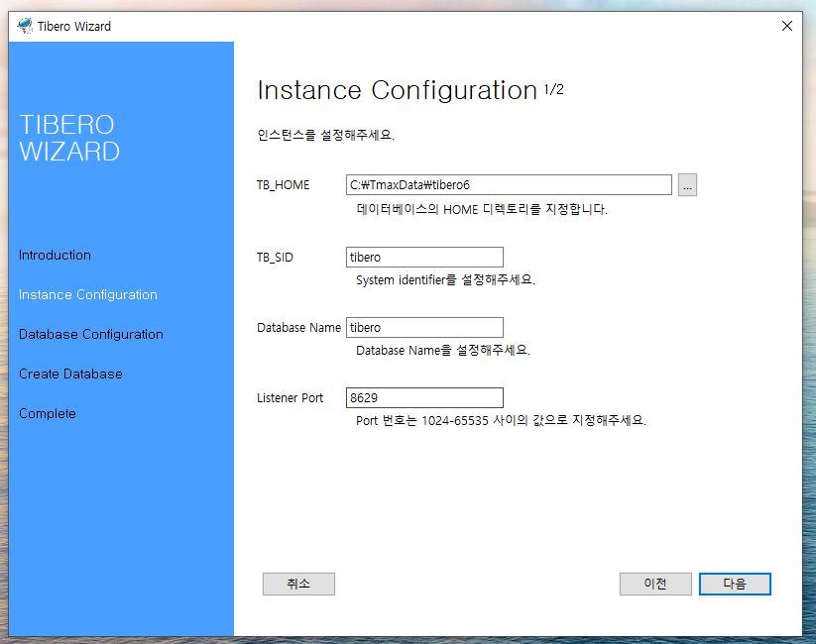The image size is (816, 644).
Task: Select Complete step in sidebar
Action: [x=48, y=413]
